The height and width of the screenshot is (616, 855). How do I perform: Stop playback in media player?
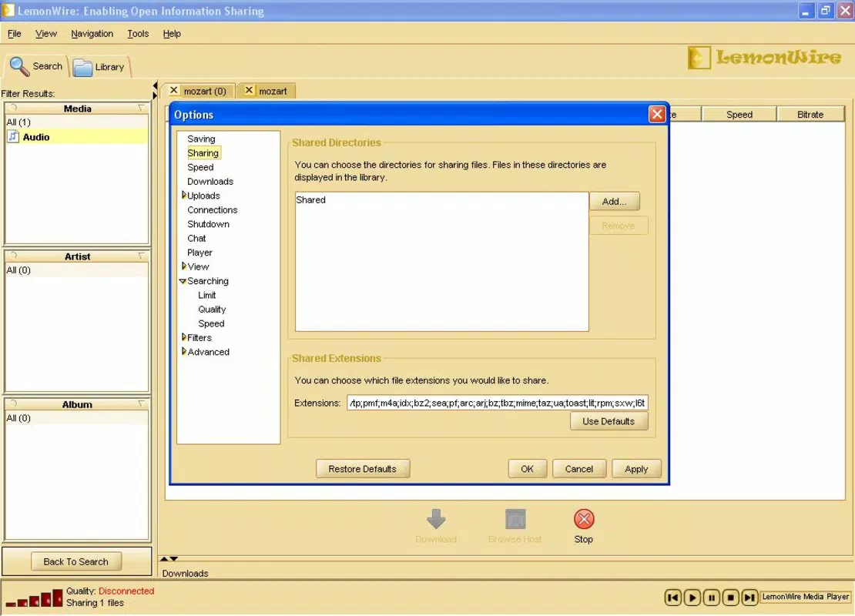[x=730, y=598]
